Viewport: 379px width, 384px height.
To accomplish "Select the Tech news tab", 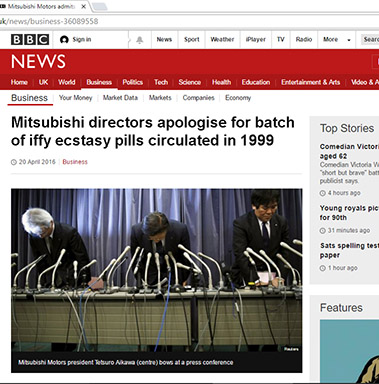I will click(161, 82).
